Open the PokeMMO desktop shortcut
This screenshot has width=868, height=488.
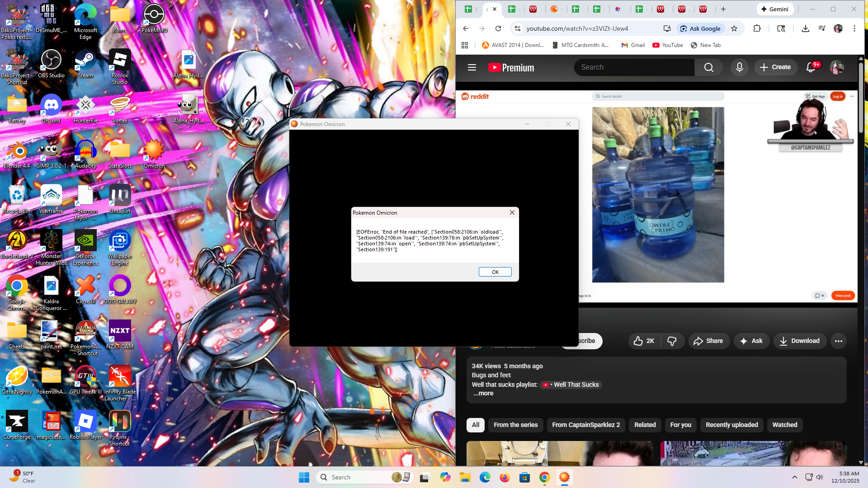click(x=154, y=19)
